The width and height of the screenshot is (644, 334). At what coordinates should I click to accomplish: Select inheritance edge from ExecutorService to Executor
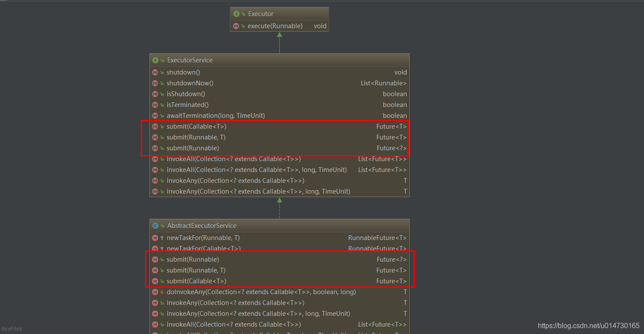tap(279, 43)
